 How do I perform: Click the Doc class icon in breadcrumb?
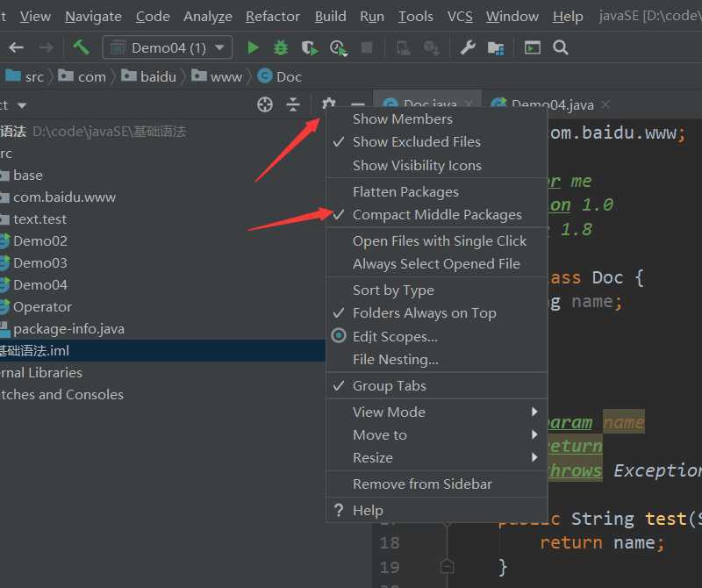[265, 75]
